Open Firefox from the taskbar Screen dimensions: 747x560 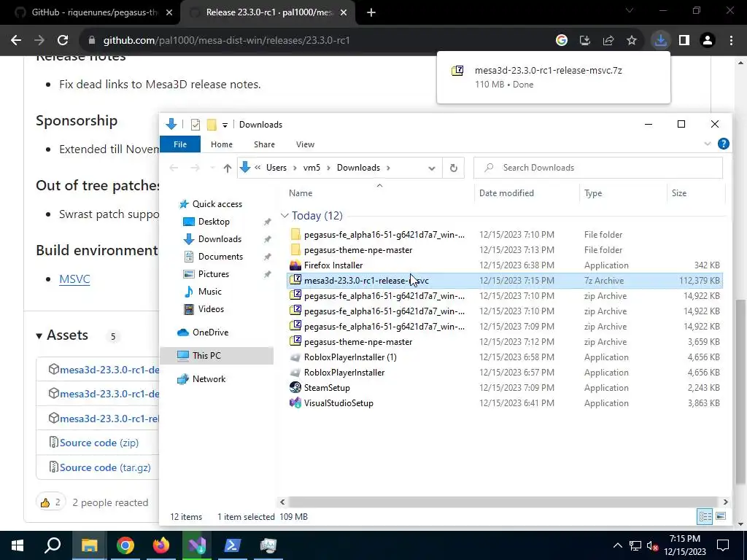(x=161, y=545)
